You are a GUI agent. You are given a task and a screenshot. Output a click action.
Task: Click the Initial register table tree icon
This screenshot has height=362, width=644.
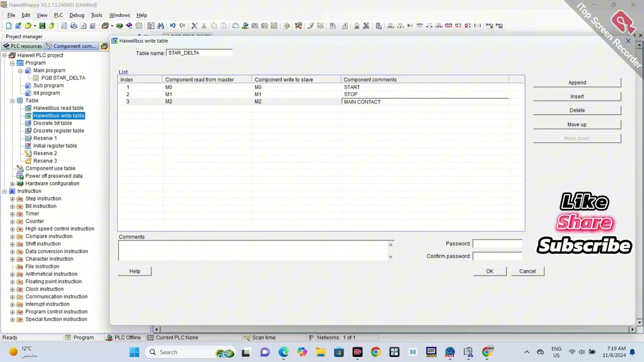28,146
